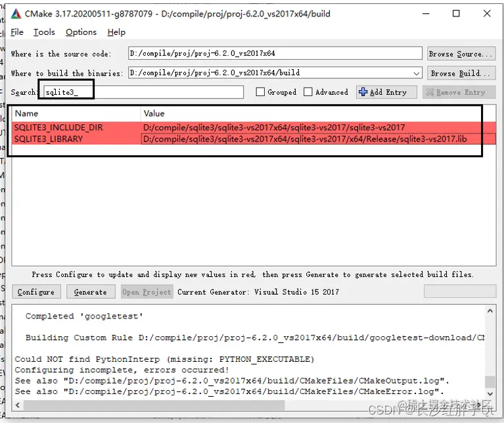Screen dimensions: 504x423
Task: Close the CMake window
Action: 487,14
